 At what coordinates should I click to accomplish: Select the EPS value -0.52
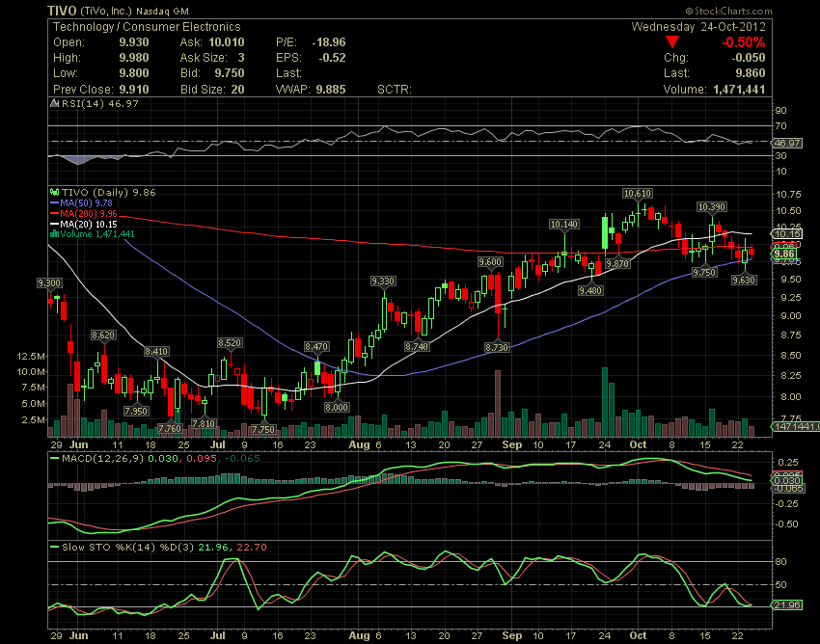tap(332, 58)
